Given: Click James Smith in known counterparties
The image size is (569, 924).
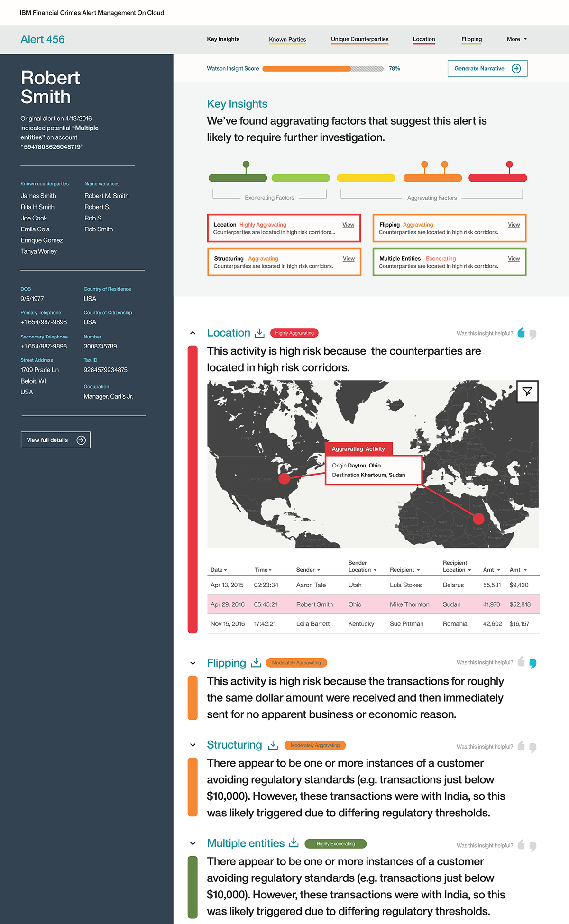Looking at the screenshot, I should [x=38, y=196].
